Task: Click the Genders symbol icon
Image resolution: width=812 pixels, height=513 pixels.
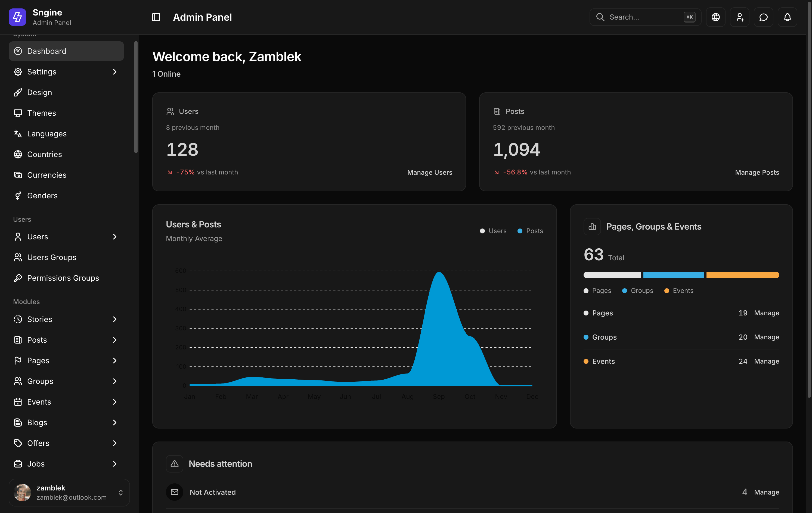Action: click(18, 196)
